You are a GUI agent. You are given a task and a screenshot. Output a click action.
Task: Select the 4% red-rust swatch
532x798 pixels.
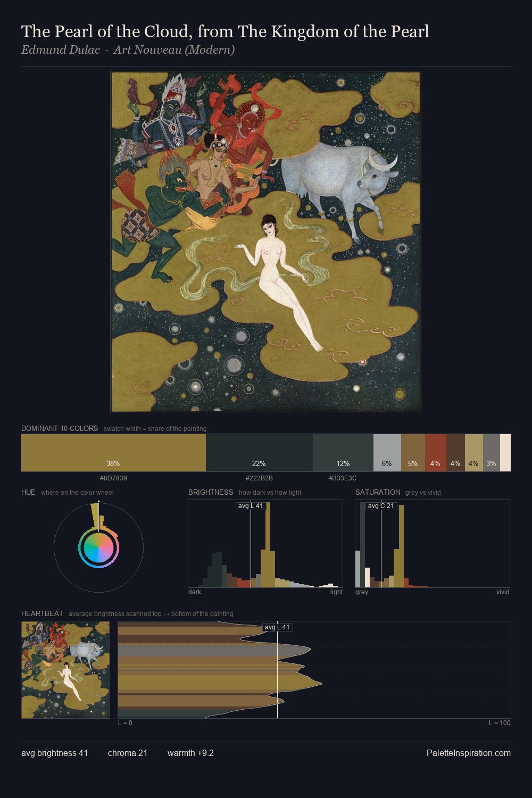[x=436, y=453]
